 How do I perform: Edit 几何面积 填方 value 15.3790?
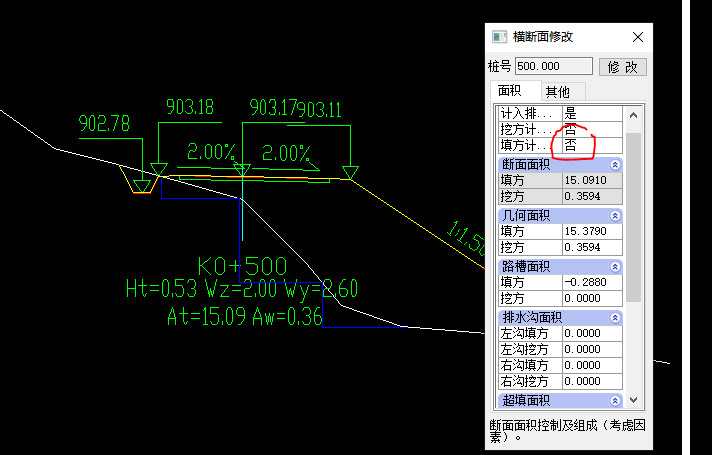point(590,232)
